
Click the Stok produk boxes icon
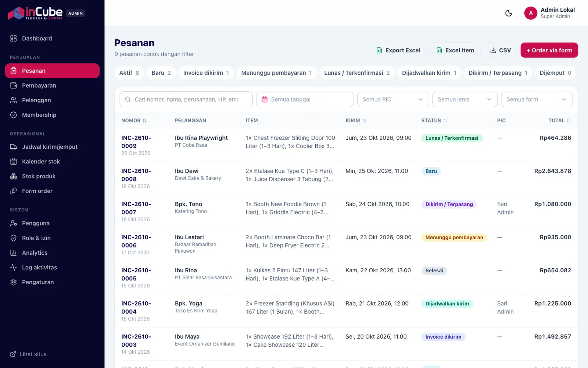point(14,176)
